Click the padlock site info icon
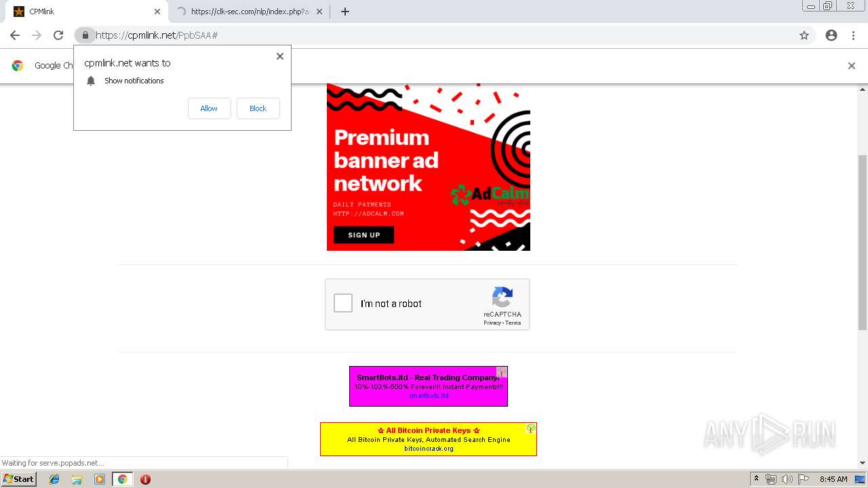 point(85,35)
